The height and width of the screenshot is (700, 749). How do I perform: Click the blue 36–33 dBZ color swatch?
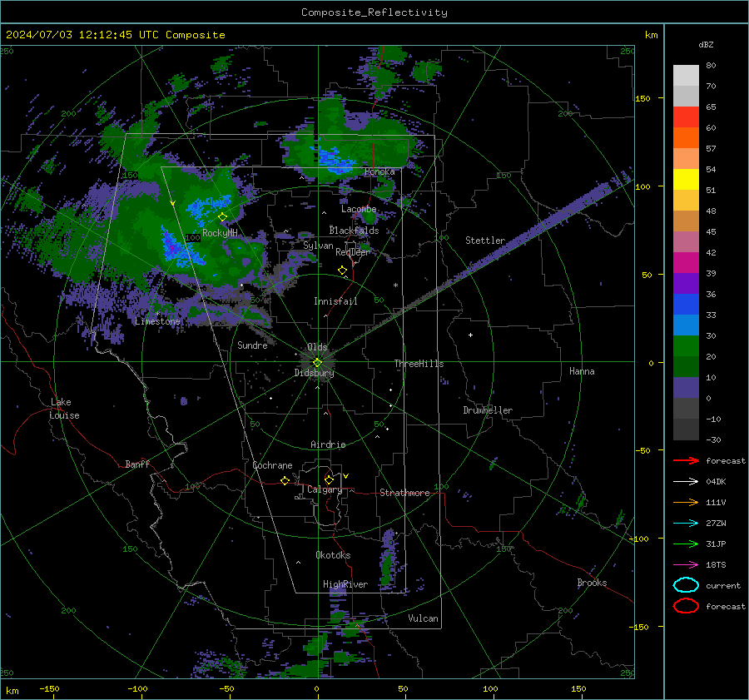686,305
